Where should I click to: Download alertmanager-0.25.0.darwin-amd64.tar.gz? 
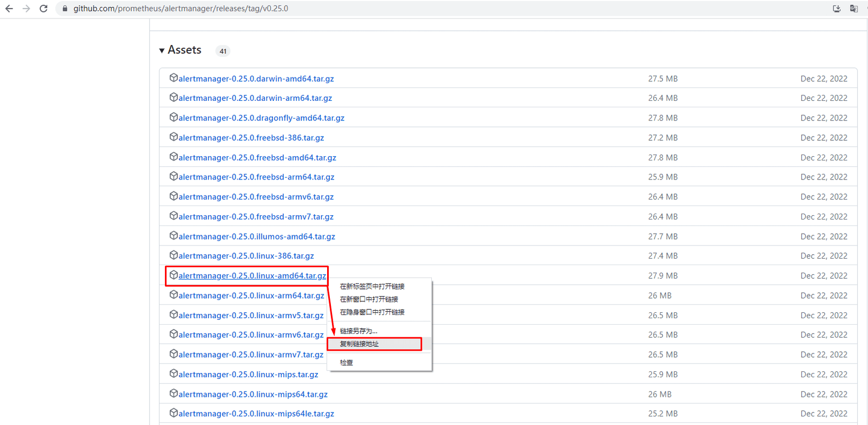256,79
